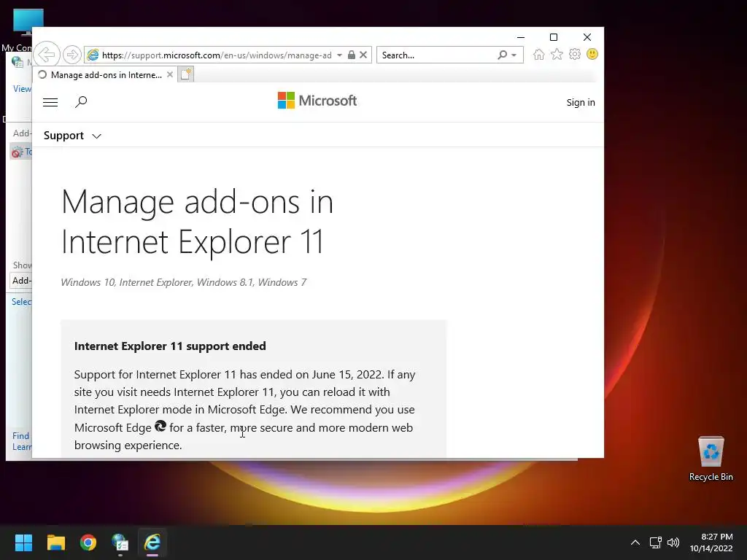Open the search provider dropdown arrow
The height and width of the screenshot is (560, 747).
(514, 55)
